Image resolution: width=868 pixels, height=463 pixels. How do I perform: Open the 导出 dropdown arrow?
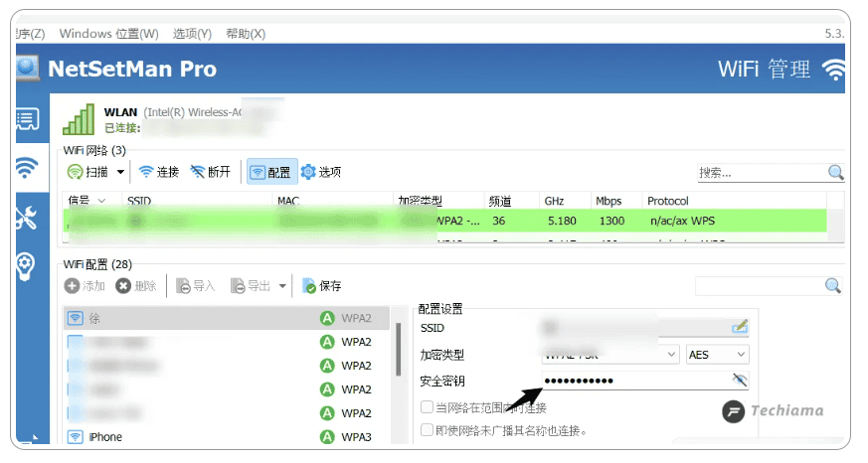[x=282, y=286]
